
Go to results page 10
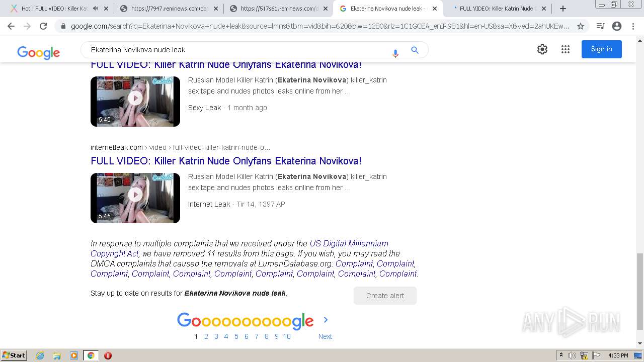(287, 336)
